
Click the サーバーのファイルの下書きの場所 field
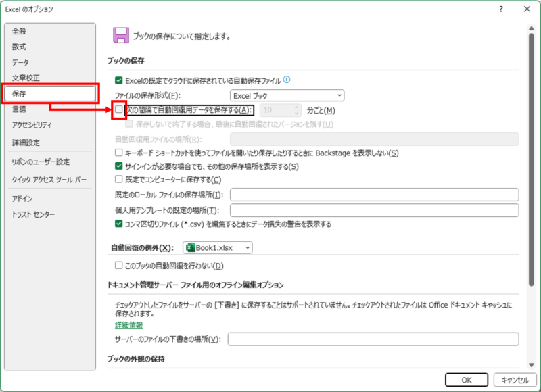point(373,339)
